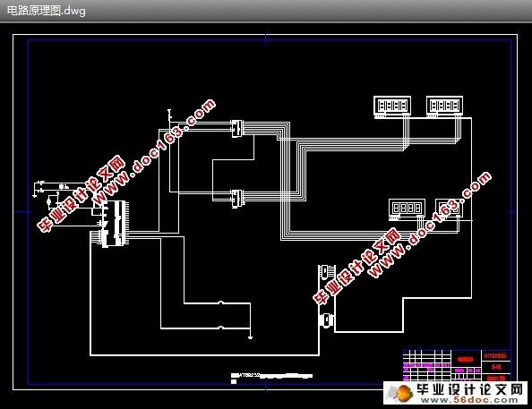The height and width of the screenshot is (409, 532).
Task: Click the magenta revision table in the title block
Action: 427,365
